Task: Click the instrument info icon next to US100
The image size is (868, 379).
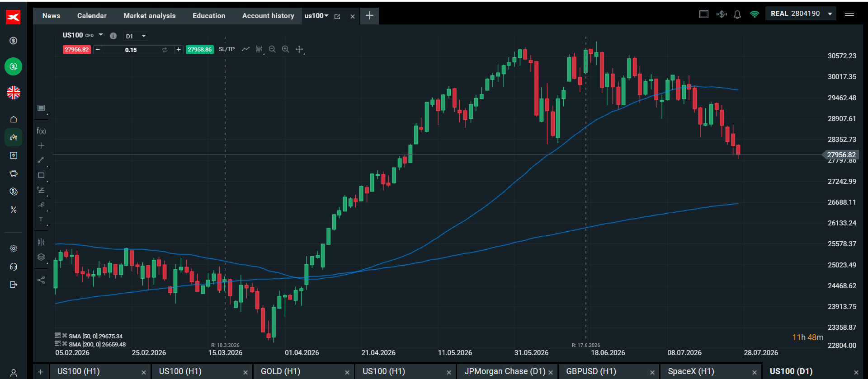Action: click(x=113, y=36)
